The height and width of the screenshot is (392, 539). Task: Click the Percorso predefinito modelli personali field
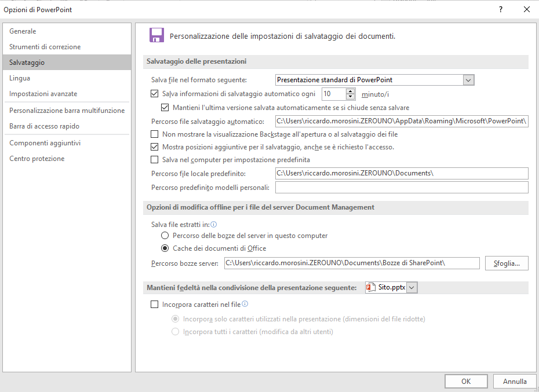[x=402, y=188]
